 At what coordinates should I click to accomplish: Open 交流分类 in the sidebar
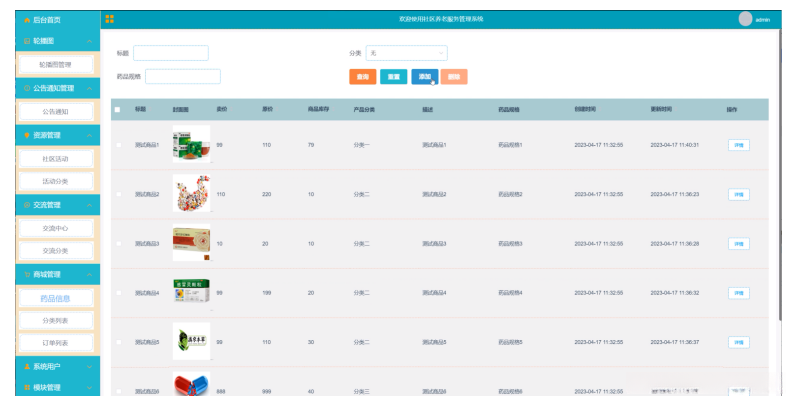pos(56,251)
